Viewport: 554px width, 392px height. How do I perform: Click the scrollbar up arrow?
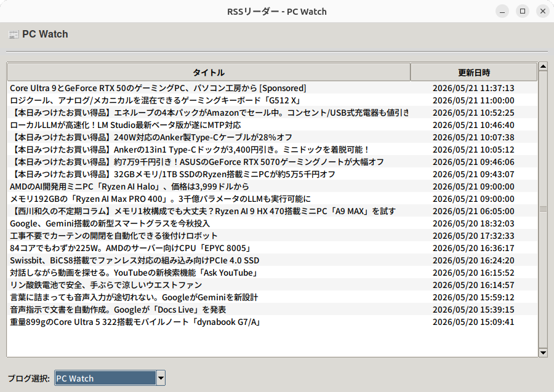[543, 66]
